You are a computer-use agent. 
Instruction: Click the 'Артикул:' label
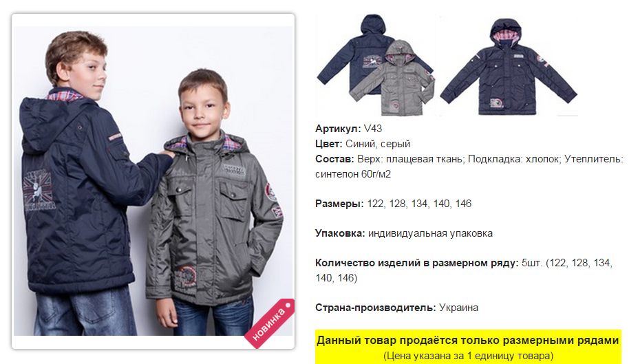point(338,129)
